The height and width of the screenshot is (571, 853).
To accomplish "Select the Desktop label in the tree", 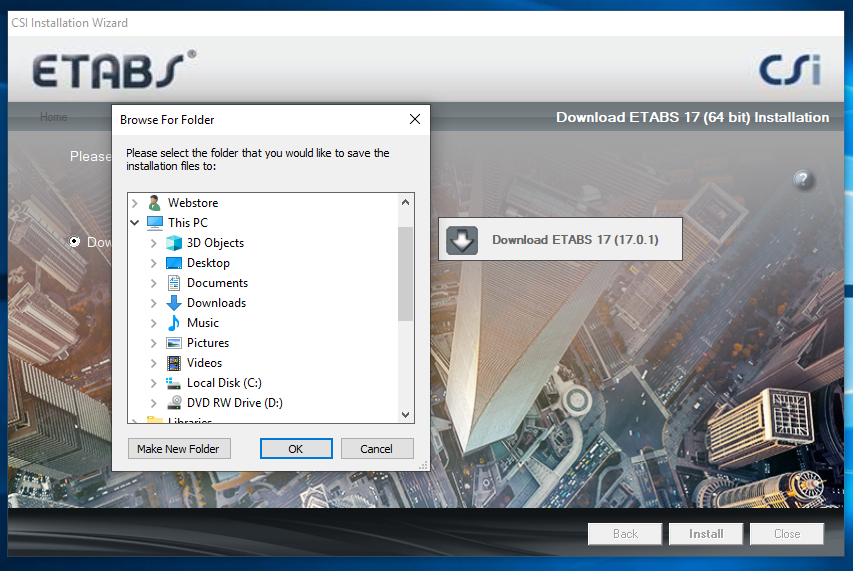I will coord(208,263).
